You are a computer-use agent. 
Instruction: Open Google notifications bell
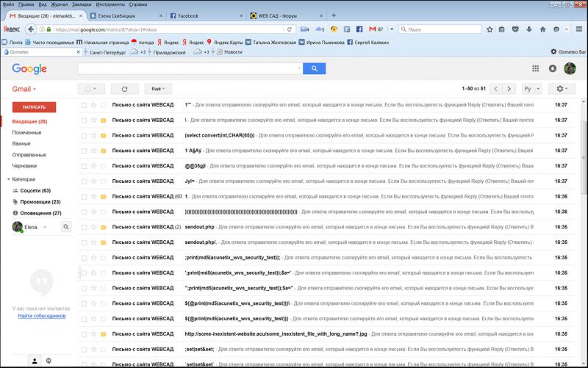click(553, 68)
